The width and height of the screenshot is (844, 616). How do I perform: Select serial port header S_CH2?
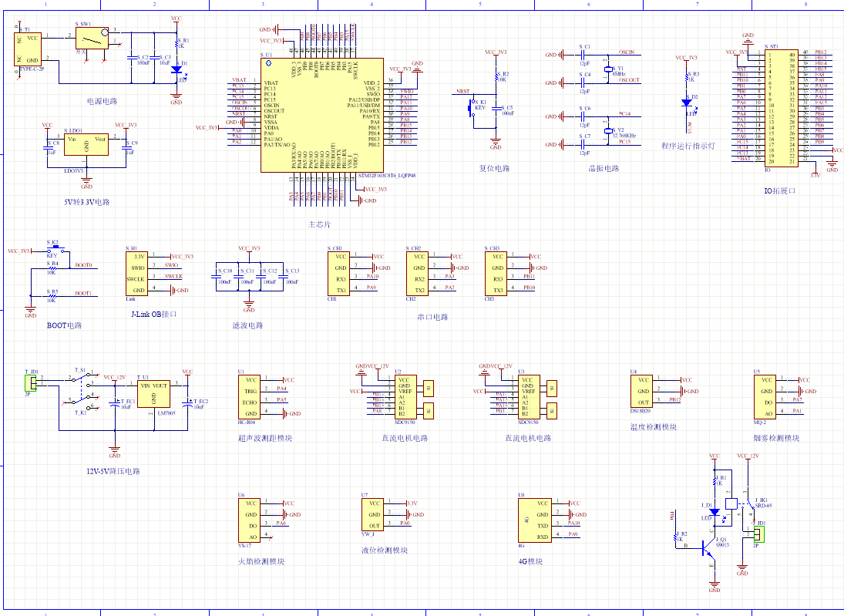click(x=417, y=274)
